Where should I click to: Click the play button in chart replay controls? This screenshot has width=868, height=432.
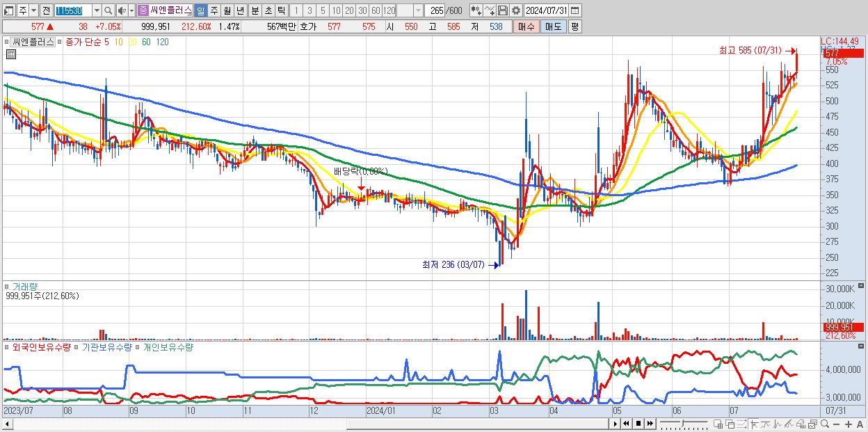(x=616, y=424)
